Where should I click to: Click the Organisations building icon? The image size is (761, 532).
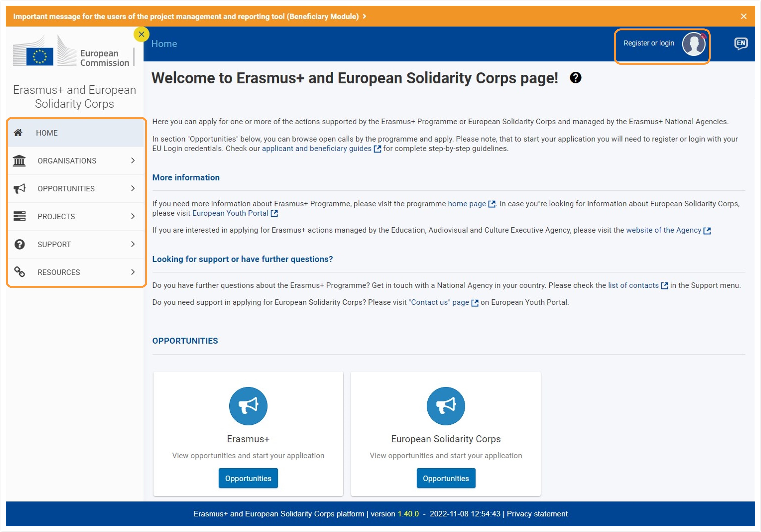point(19,161)
